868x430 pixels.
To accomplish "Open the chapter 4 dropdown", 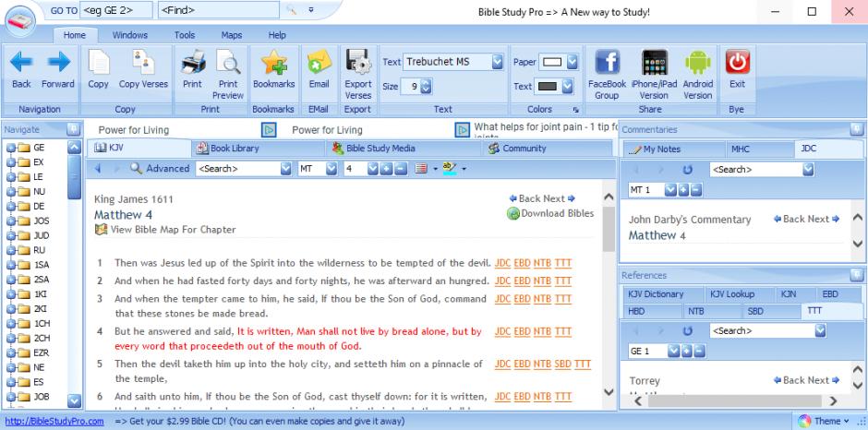I will click(x=372, y=169).
